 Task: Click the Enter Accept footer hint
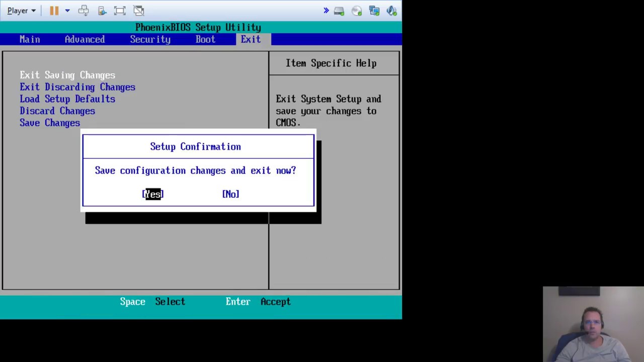pos(258,302)
